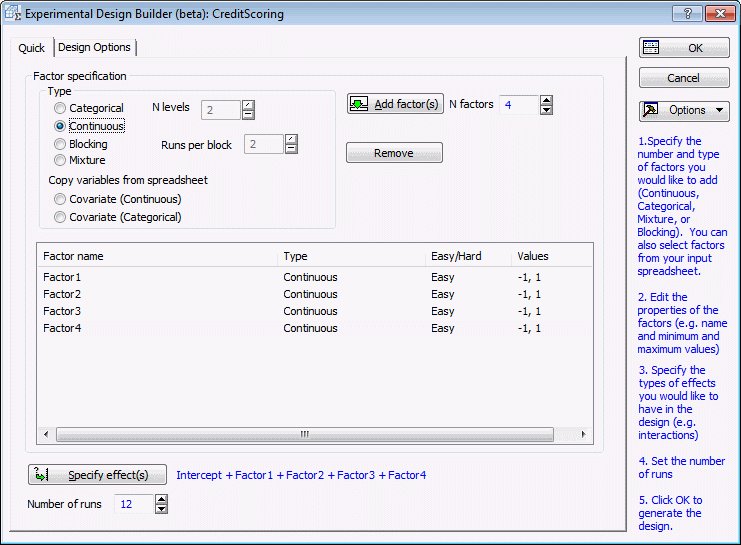Click the N levels input field
Image resolution: width=741 pixels, height=545 pixels.
[x=221, y=110]
